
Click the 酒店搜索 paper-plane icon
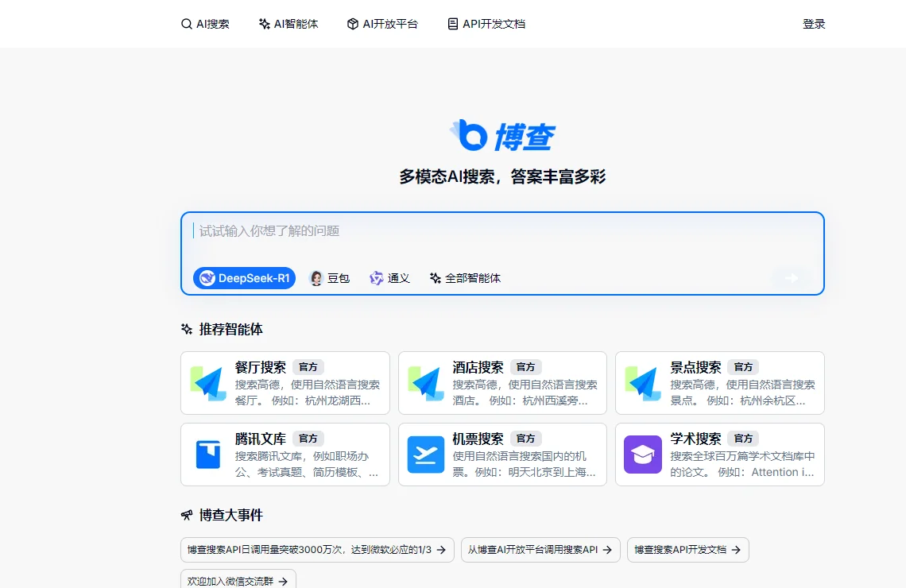click(x=426, y=383)
